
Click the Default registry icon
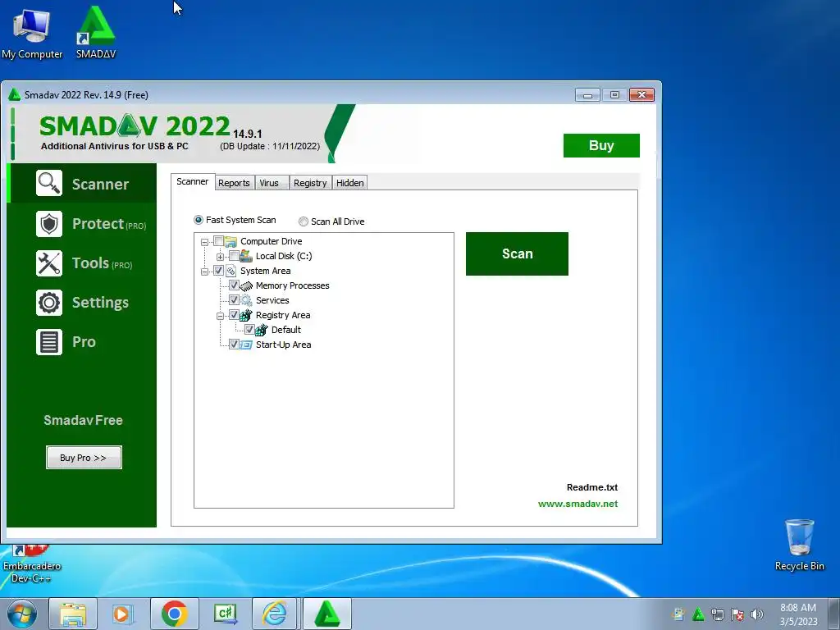262,330
